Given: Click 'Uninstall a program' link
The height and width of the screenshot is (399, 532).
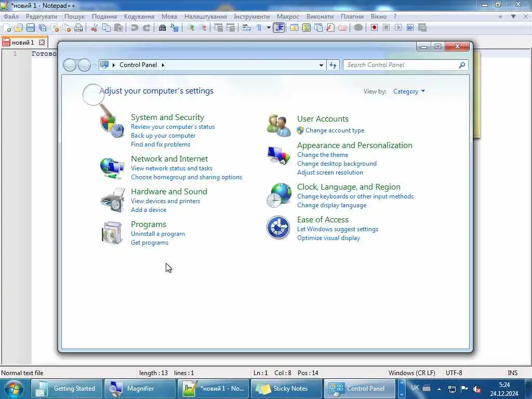Looking at the screenshot, I should click(158, 234).
